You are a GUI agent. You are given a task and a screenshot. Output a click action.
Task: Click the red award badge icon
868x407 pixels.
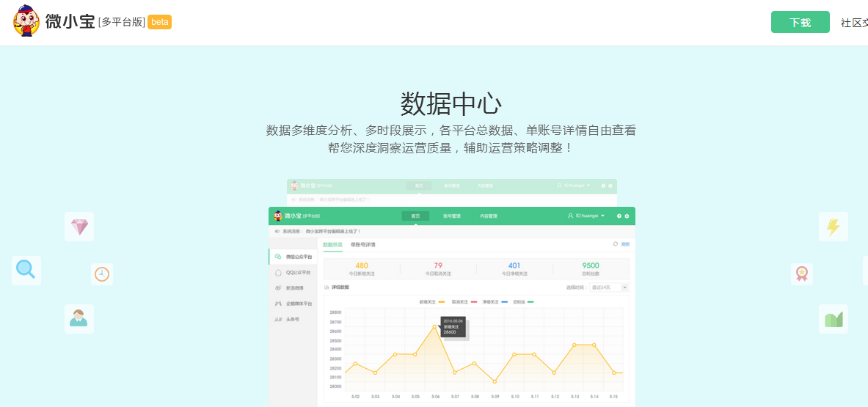[801, 274]
